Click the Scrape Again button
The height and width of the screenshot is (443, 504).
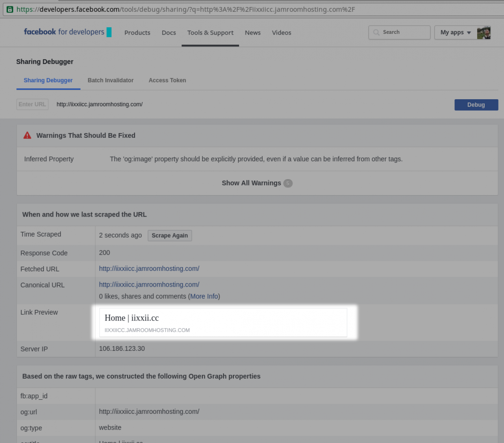tap(170, 235)
